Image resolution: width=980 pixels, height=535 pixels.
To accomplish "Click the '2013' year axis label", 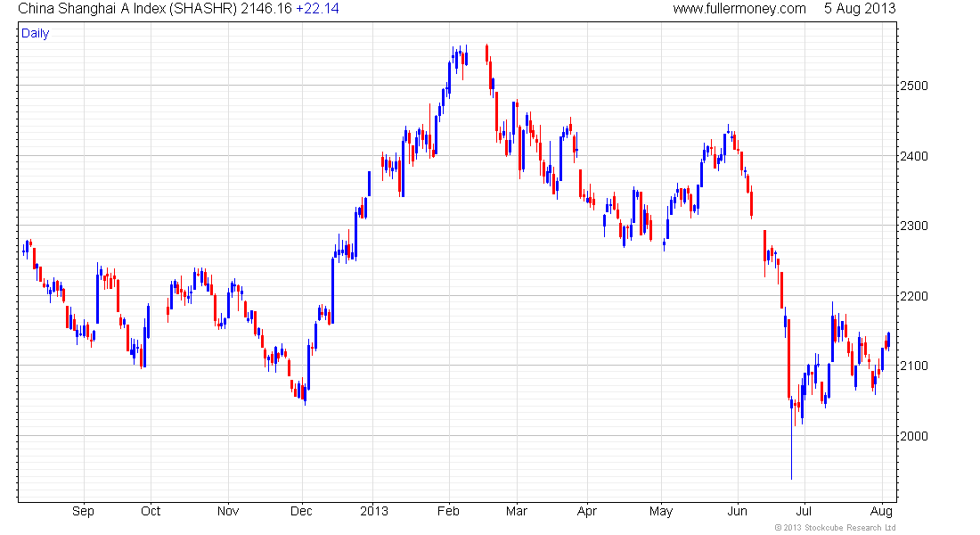I will [x=374, y=511].
